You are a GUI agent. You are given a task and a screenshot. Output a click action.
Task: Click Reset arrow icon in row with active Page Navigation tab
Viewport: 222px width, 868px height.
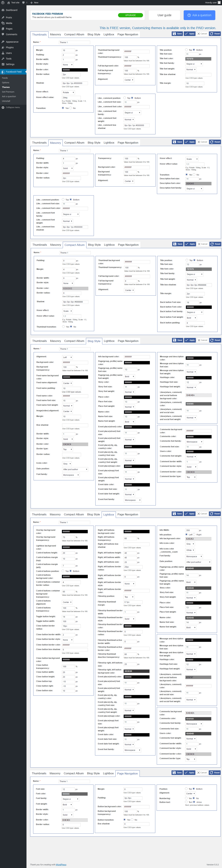click(211, 772)
